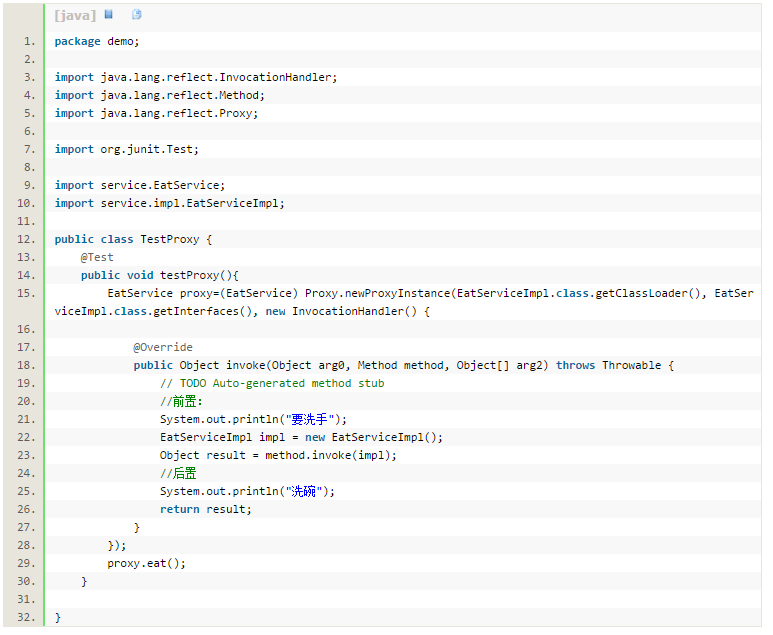Image resolution: width=773 pixels, height=635 pixels.
Task: Click the 'return result;' statement
Action: point(206,509)
